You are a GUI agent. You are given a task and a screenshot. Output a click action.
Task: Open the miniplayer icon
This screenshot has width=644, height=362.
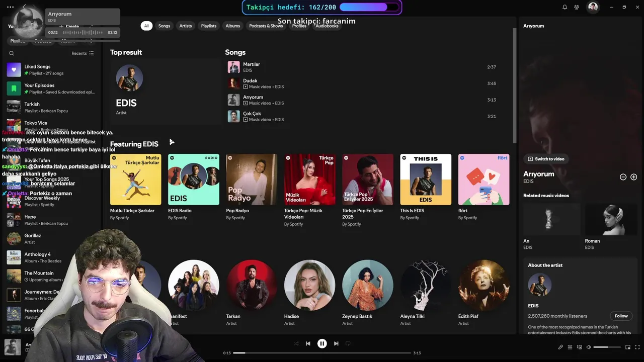[628, 347]
